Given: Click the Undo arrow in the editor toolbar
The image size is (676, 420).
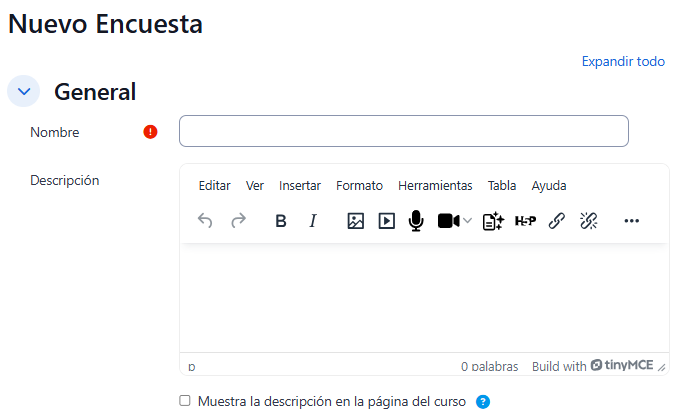Looking at the screenshot, I should 205,221.
